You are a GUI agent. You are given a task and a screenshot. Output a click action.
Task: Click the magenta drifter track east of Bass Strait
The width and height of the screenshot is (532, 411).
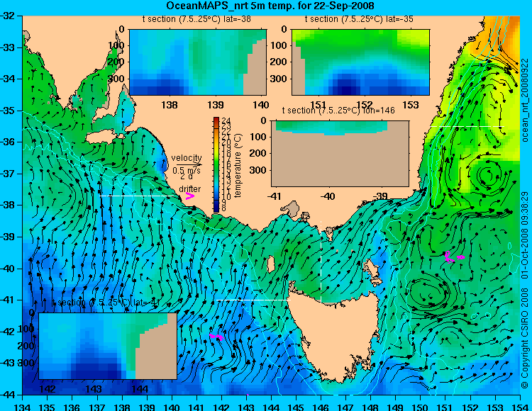point(454,257)
